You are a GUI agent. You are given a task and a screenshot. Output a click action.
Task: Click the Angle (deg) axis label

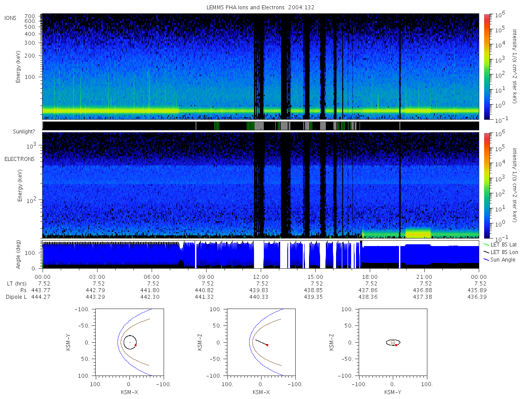(x=19, y=254)
